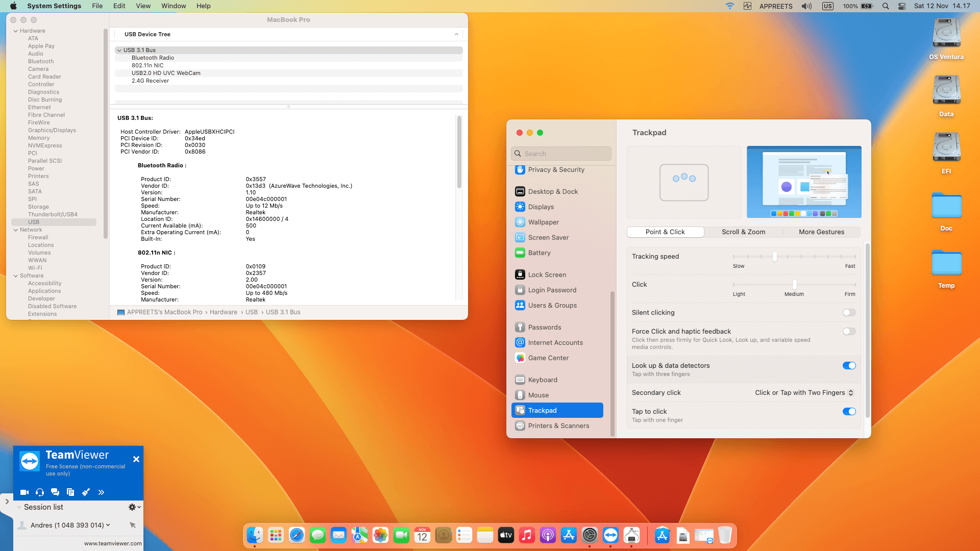Screen dimensions: 980x551
Task: Adjust the Click pressure slider
Action: coord(794,285)
